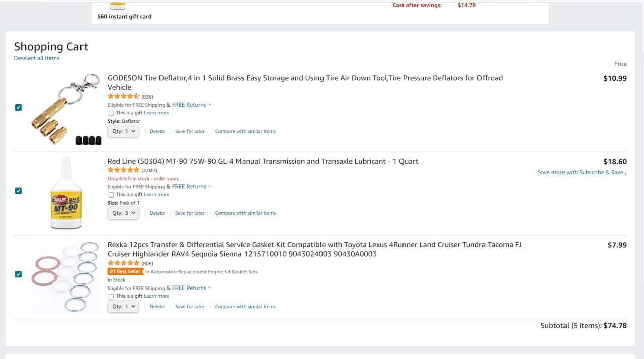
Task: Open quantity dropdown for Red Line MT-90
Action: point(123,213)
